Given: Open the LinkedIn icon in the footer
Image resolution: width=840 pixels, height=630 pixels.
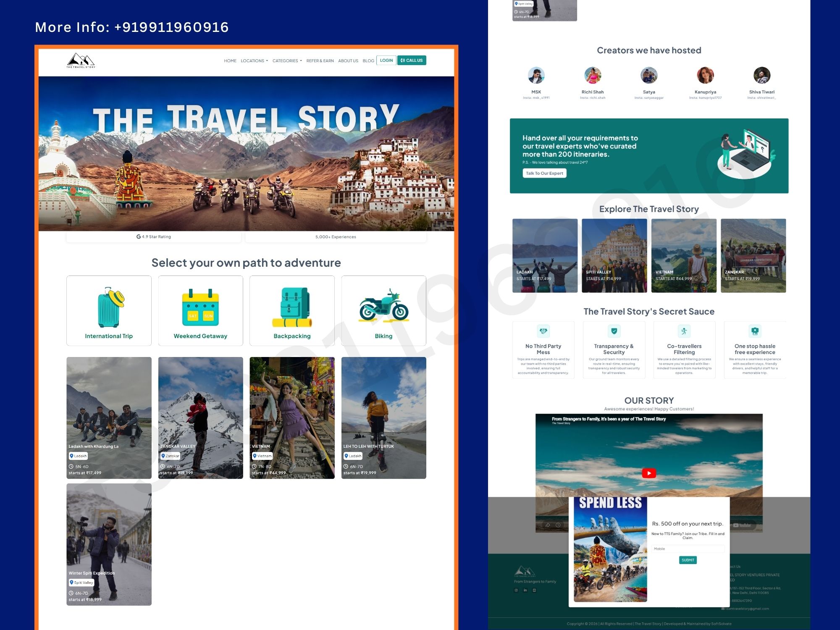Looking at the screenshot, I should (525, 590).
